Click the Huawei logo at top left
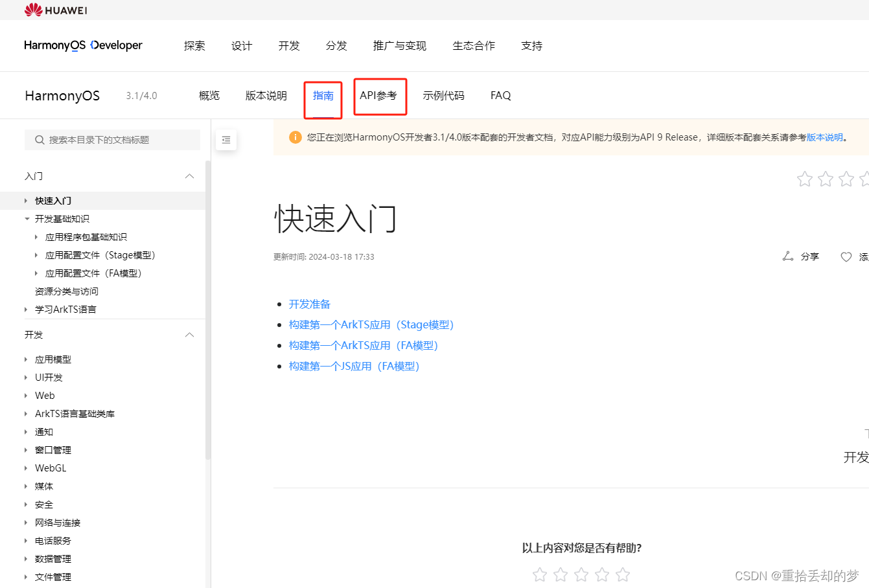 click(56, 10)
